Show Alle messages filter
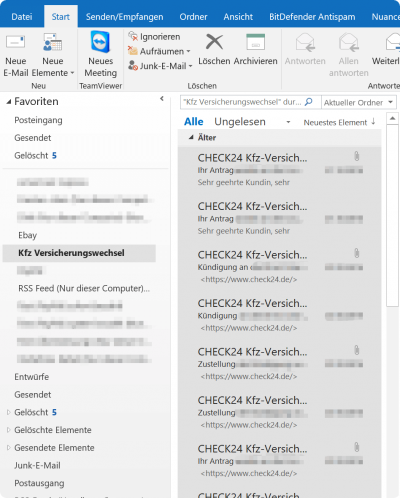Image resolution: width=400 pixels, height=498 pixels. tap(194, 122)
